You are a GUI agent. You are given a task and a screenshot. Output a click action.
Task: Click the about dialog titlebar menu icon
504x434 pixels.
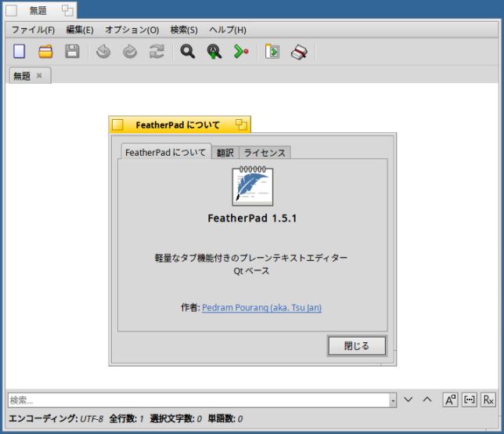[117, 125]
